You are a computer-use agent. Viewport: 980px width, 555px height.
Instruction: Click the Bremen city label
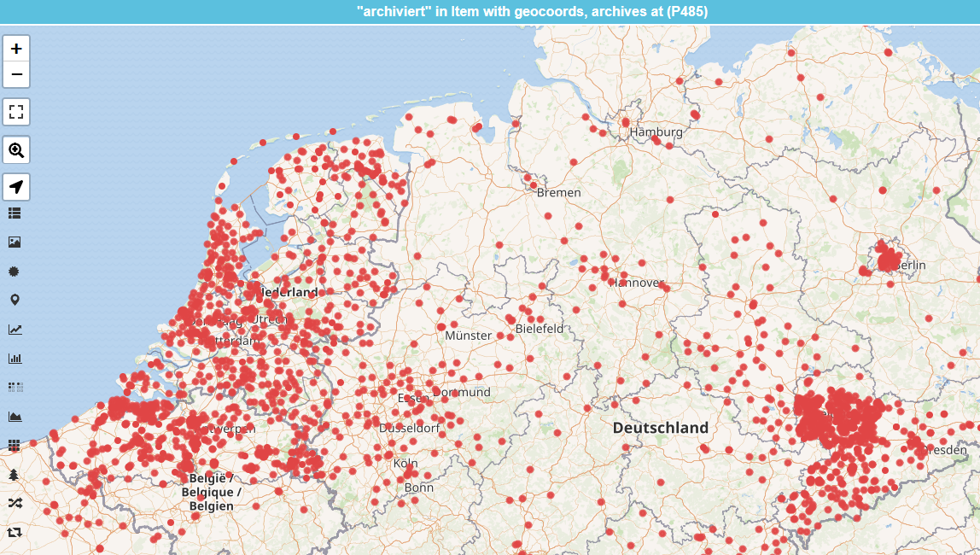point(559,192)
